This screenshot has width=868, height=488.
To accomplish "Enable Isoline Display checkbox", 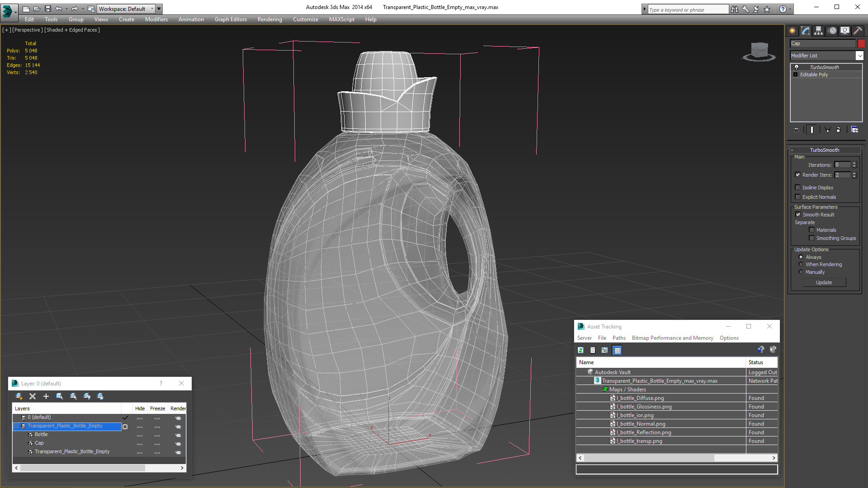I will (798, 188).
